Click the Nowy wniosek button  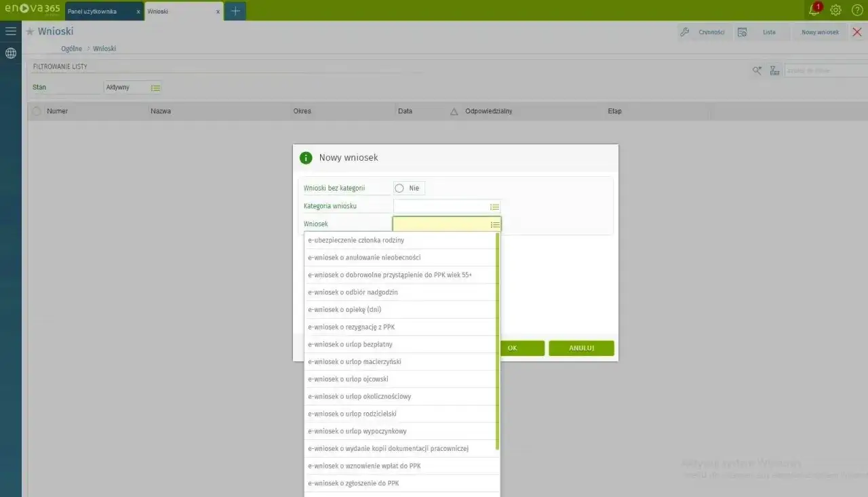coord(820,32)
